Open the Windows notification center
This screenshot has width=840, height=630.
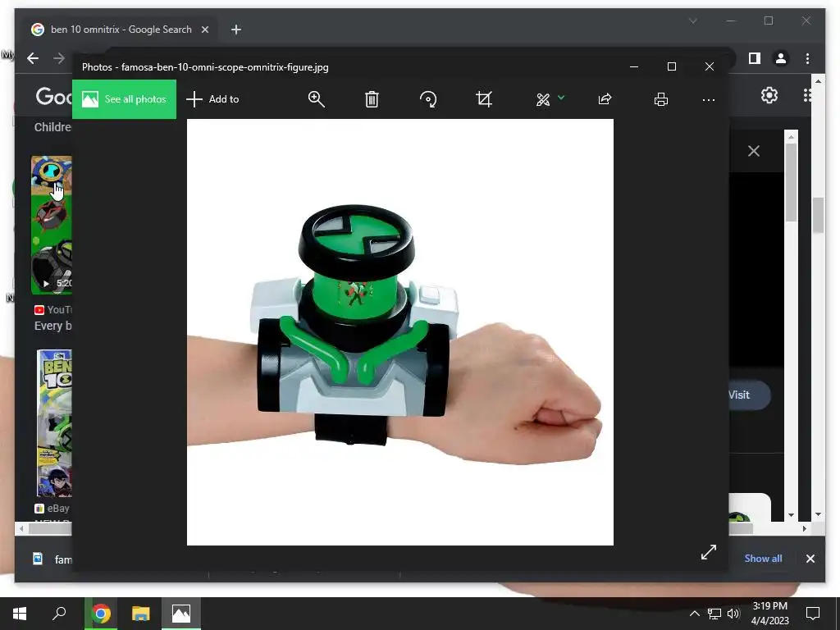813,614
